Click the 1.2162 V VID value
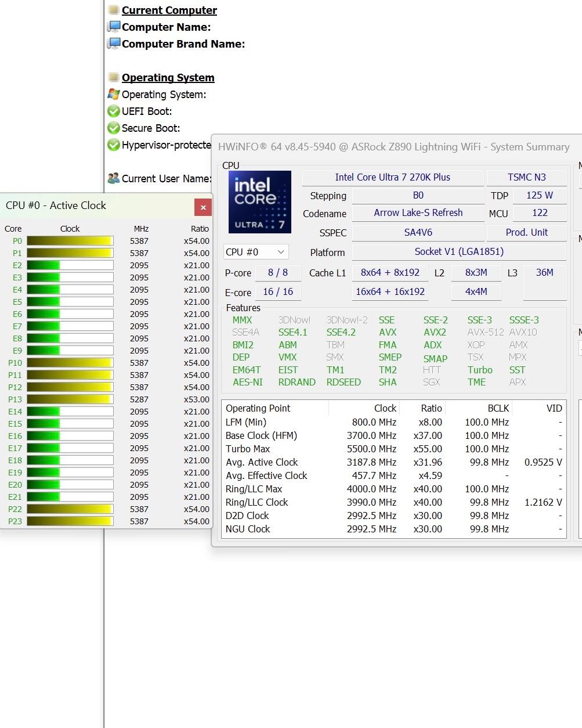This screenshot has height=728, width=582. [543, 503]
